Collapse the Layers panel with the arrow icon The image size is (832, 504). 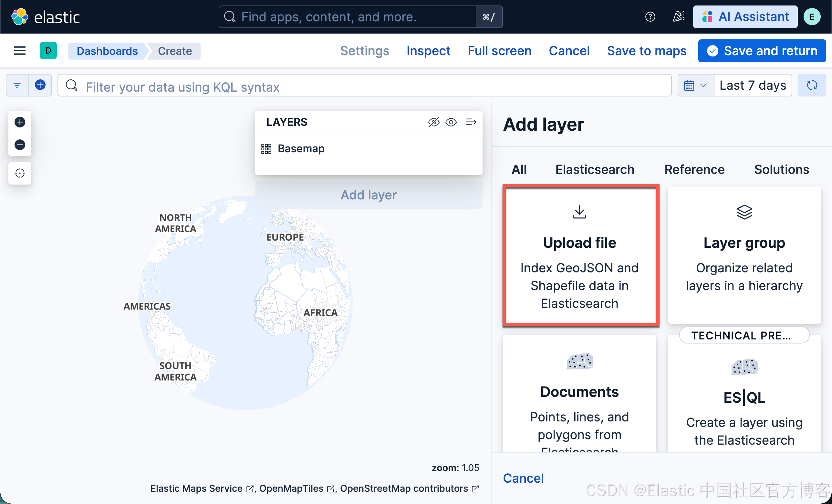(x=471, y=122)
